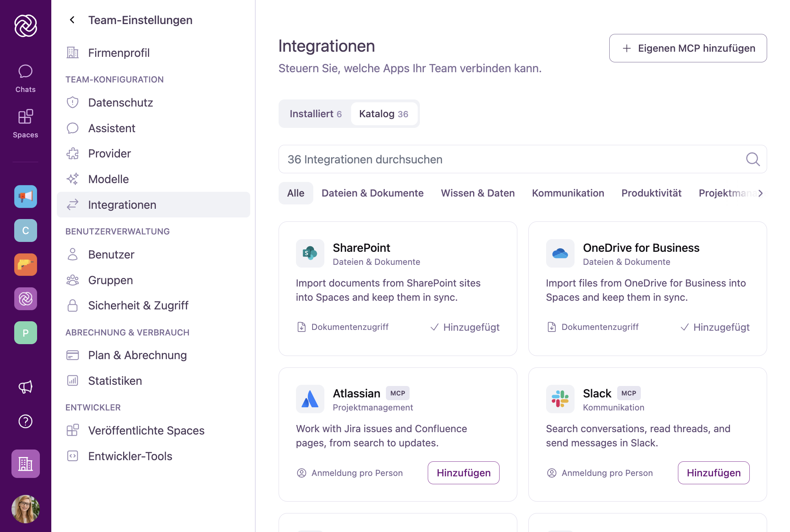Switch to the Katalog tab
The width and height of the screenshot is (790, 532).
pyautogui.click(x=384, y=114)
